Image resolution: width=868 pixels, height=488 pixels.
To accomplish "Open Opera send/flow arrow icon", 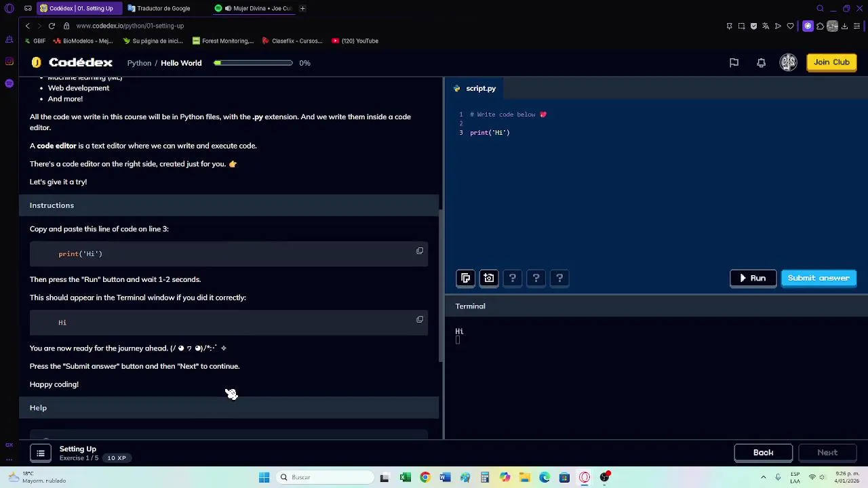I will click(778, 26).
